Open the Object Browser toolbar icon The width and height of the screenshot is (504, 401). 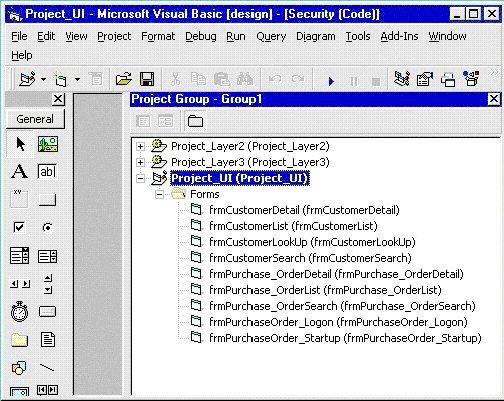471,78
